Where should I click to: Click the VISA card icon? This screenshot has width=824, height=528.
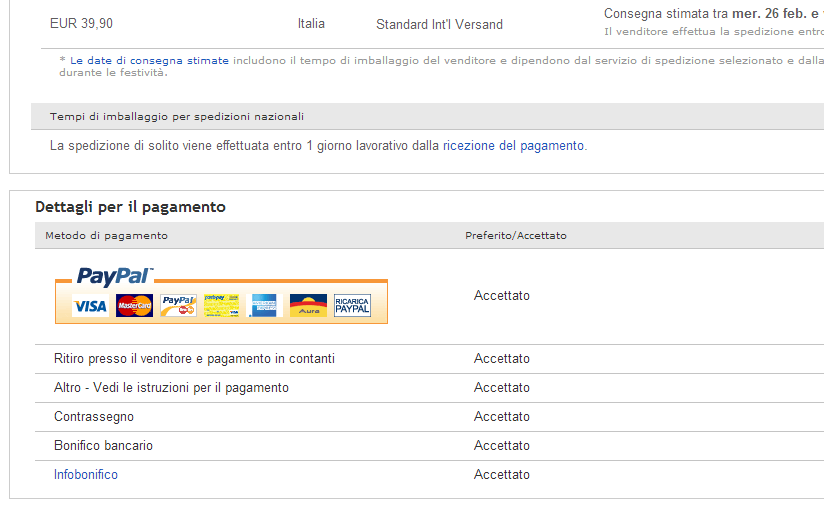pos(90,306)
